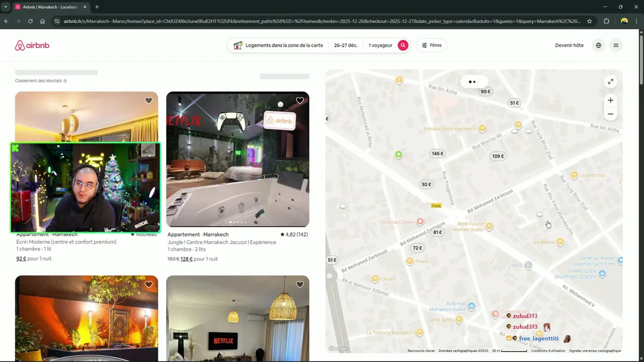Image resolution: width=644 pixels, height=362 pixels.
Task: Click the red search magnifier button
Action: point(403,45)
